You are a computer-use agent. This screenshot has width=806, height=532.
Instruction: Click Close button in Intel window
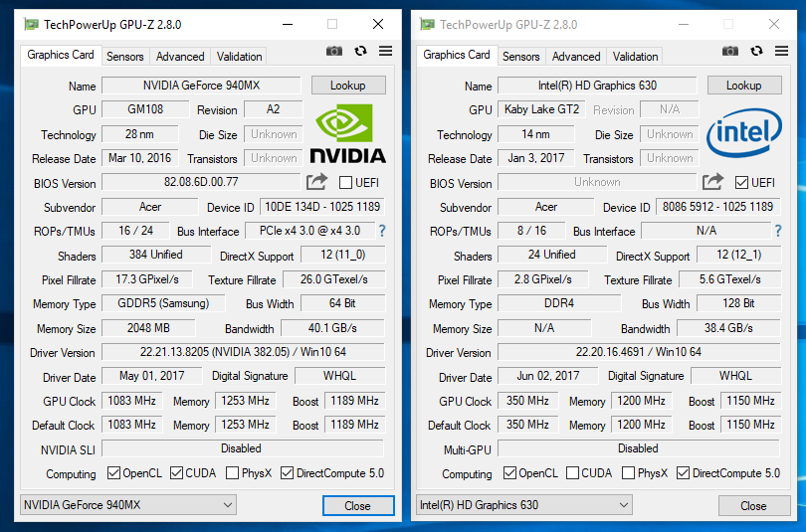point(754,506)
